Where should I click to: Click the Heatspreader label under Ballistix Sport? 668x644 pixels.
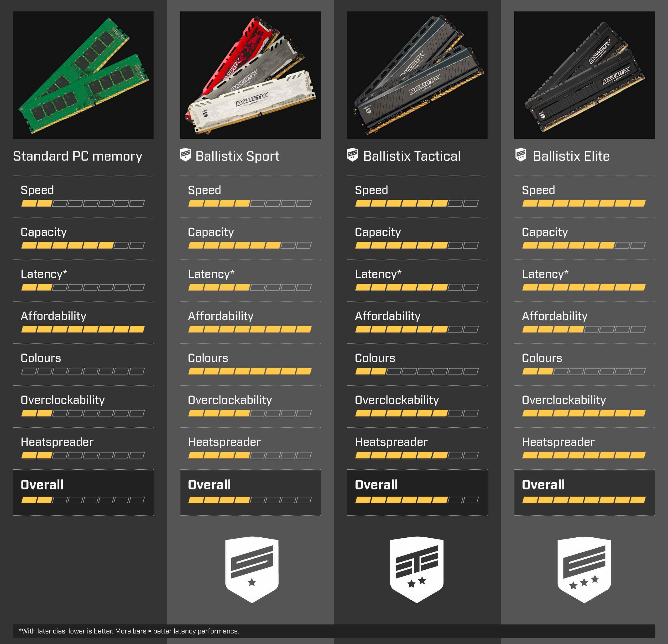[224, 442]
